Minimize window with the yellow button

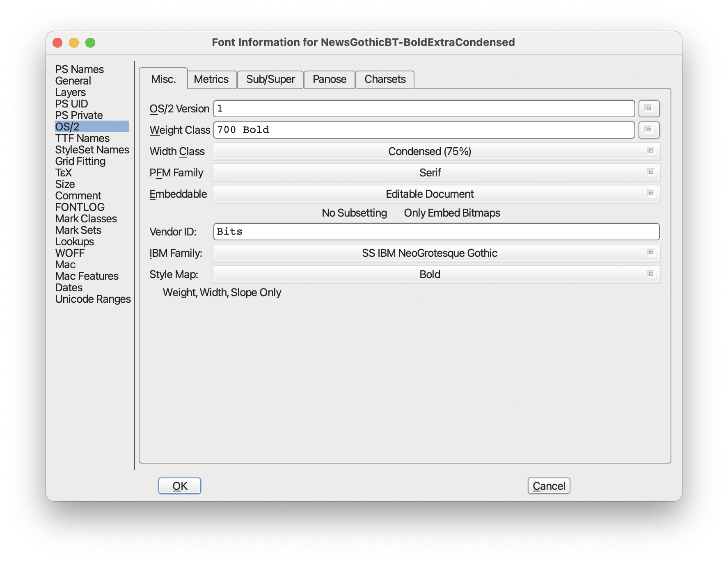74,43
